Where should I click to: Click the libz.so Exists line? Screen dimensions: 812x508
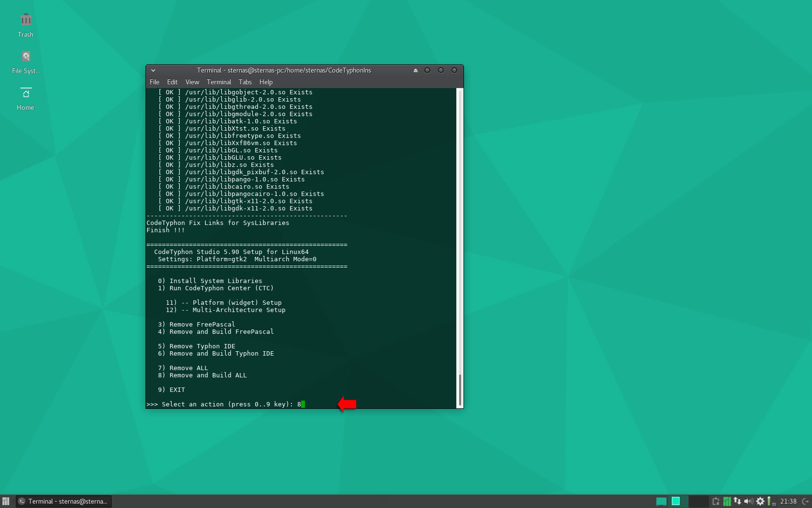216,165
